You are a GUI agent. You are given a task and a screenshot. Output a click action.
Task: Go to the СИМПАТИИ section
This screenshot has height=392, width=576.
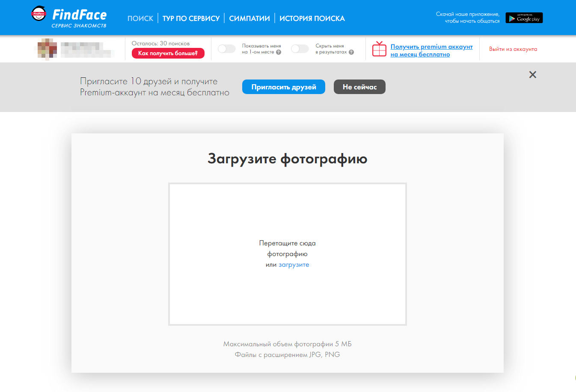coord(249,18)
